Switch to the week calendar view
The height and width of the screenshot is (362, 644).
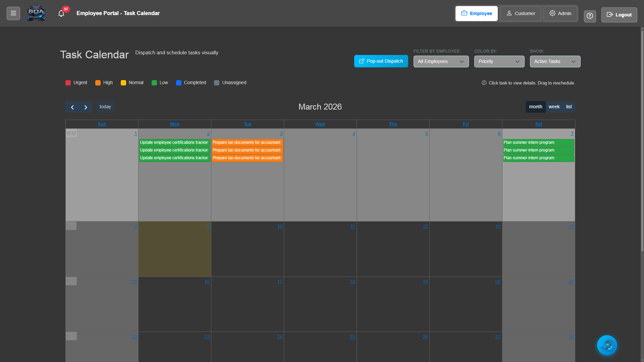coord(554,107)
